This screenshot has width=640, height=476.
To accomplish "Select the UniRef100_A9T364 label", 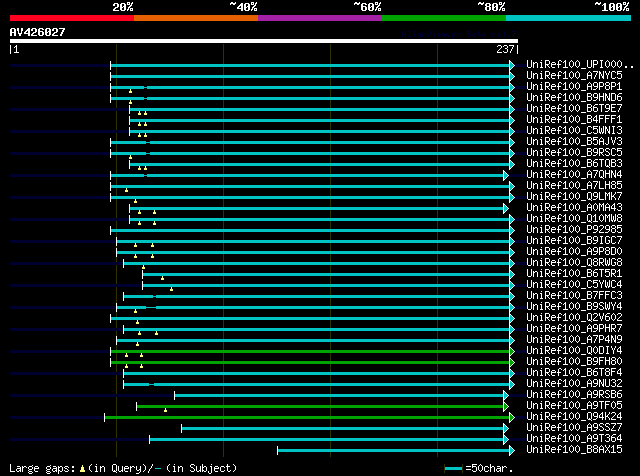I will pyautogui.click(x=574, y=439).
